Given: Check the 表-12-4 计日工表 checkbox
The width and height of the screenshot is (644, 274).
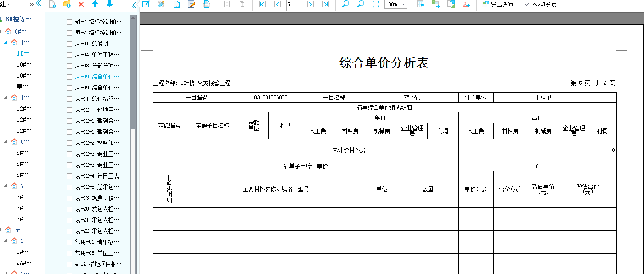Looking at the screenshot, I should point(69,176).
